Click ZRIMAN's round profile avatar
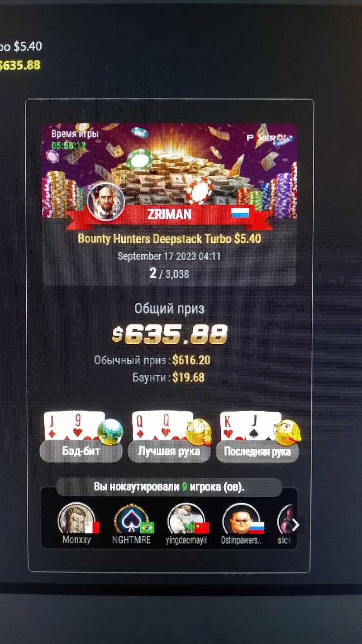The image size is (362, 644). pyautogui.click(x=105, y=202)
